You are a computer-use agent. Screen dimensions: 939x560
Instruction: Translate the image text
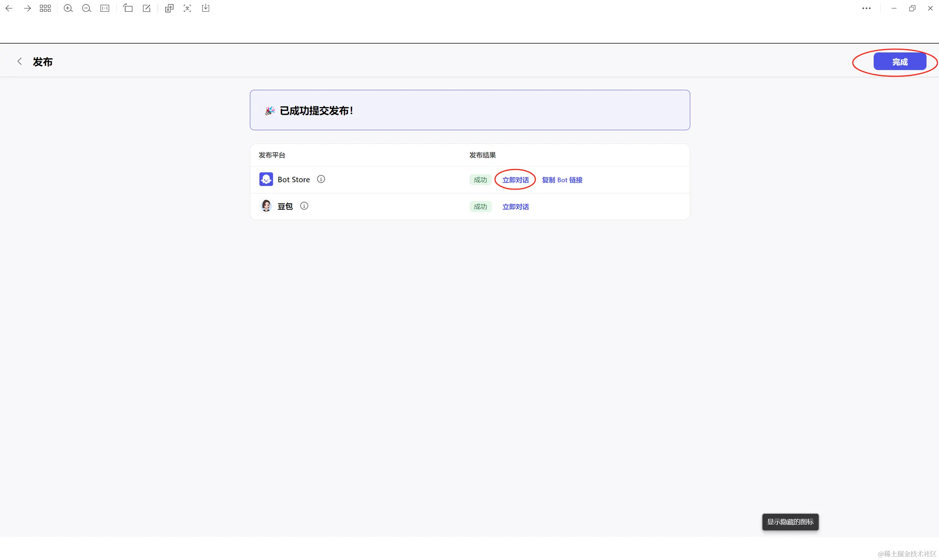click(x=169, y=8)
